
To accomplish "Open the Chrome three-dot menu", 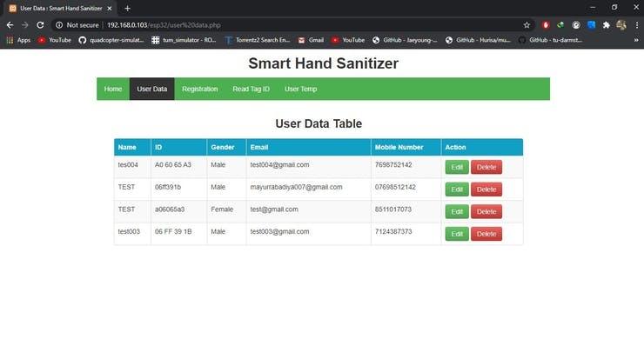I will (x=637, y=25).
